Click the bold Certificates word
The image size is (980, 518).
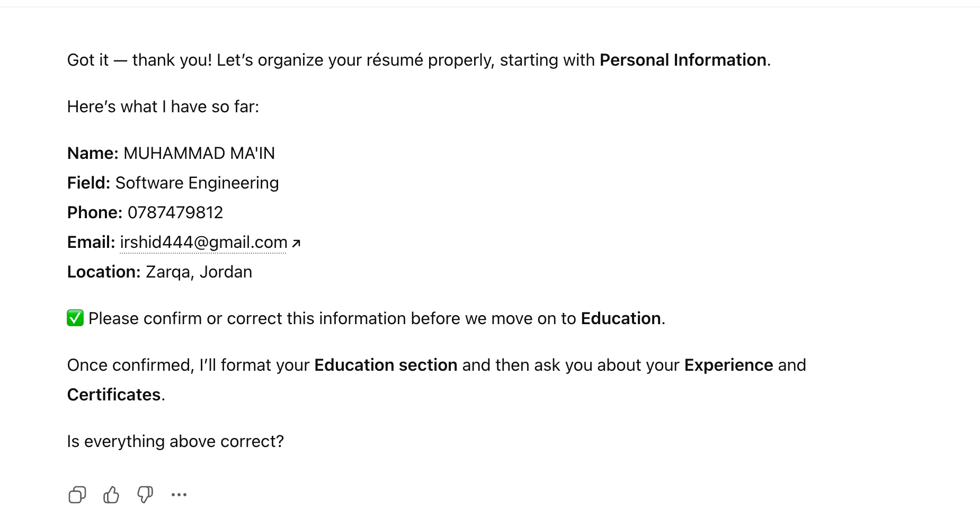tap(114, 395)
